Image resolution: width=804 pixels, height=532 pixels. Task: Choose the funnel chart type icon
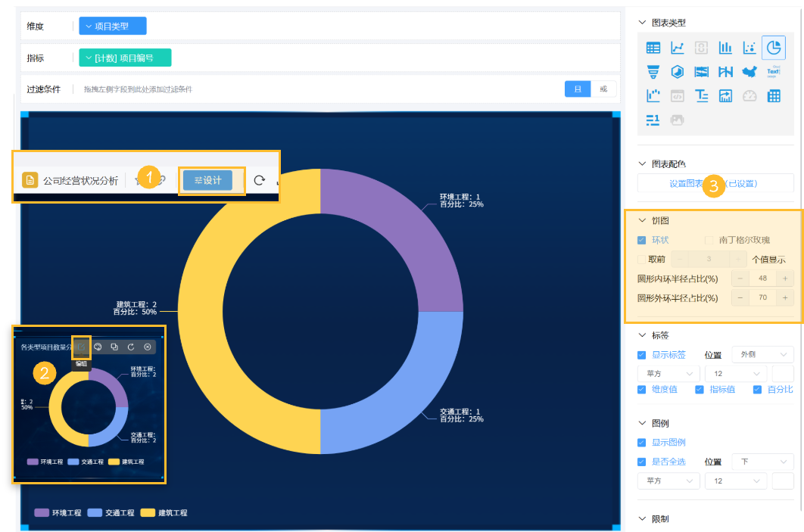[x=653, y=72]
